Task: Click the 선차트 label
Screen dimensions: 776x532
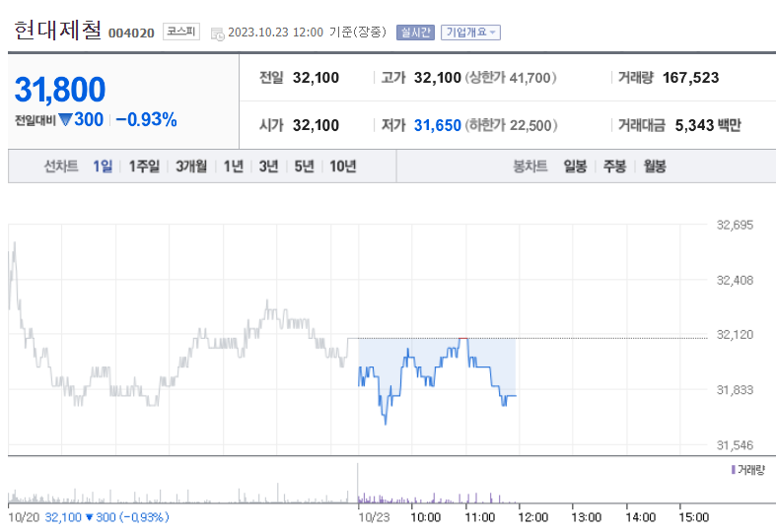Action: coord(61,166)
